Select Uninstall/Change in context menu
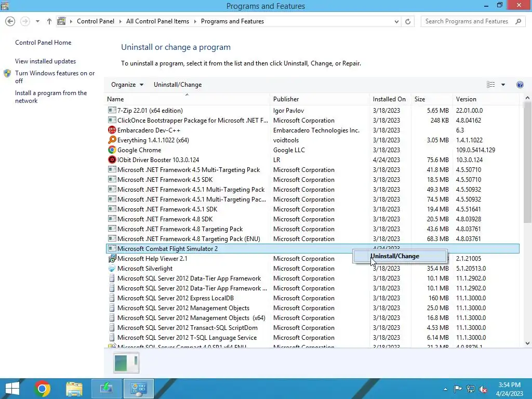 tap(400, 256)
